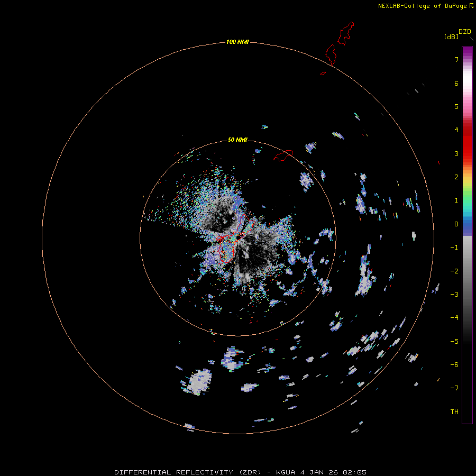476x476 pixels.
Task: Click the DZD label above the color scale
Action: [x=465, y=32]
